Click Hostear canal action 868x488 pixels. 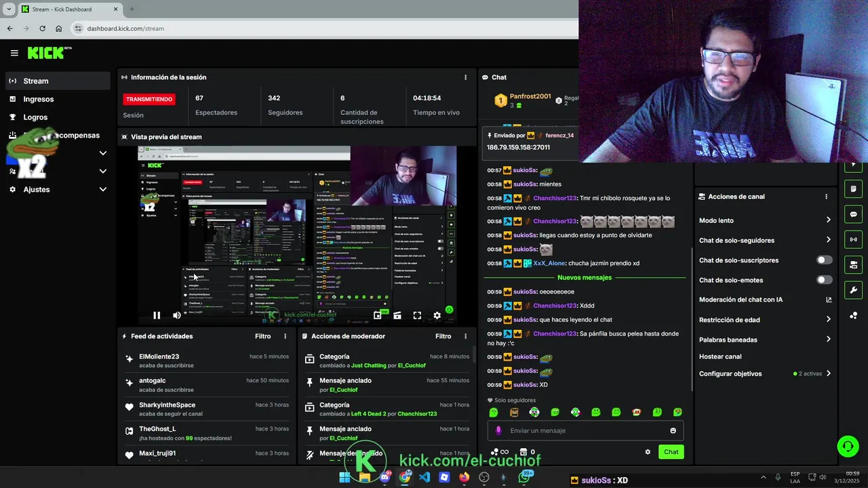click(720, 357)
